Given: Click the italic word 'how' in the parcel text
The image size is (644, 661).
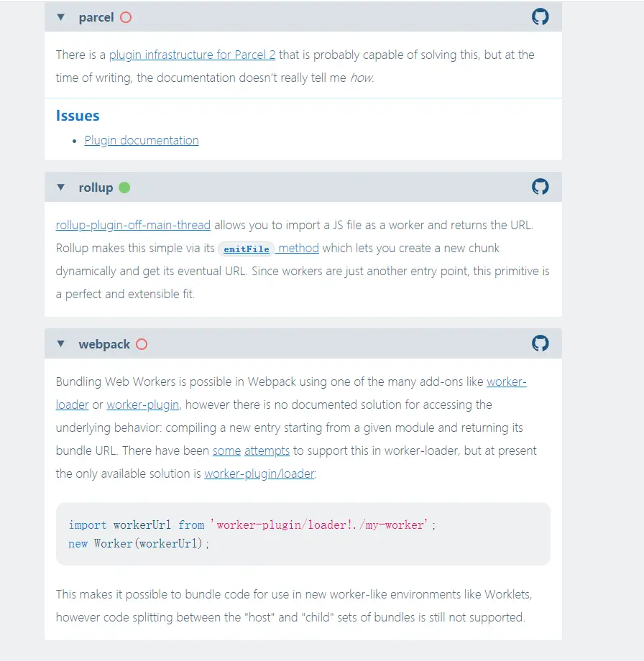Looking at the screenshot, I should (362, 78).
